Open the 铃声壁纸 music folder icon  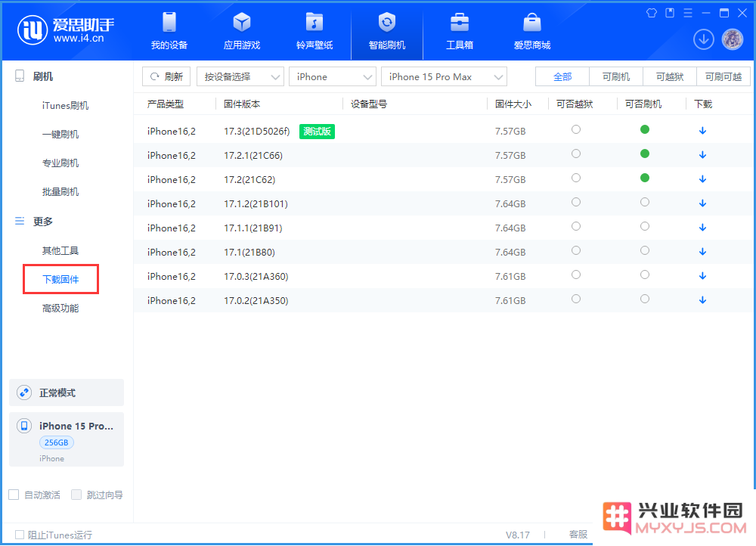point(314,22)
